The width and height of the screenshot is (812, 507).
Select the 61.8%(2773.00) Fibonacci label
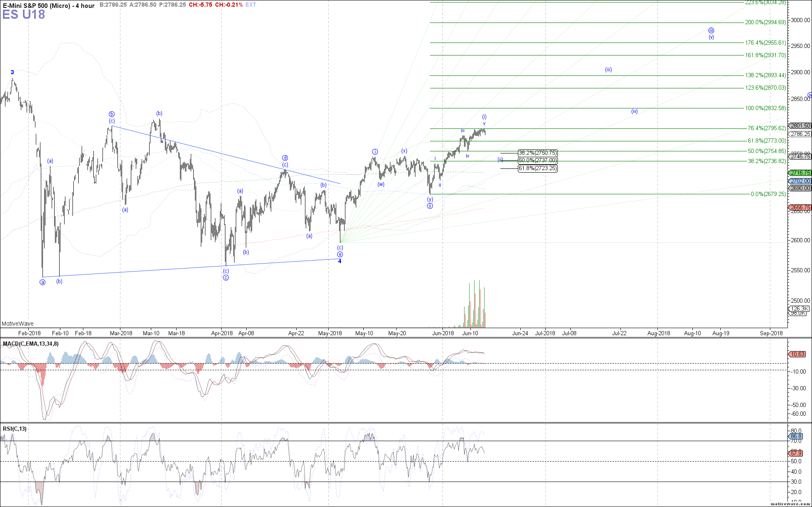[767, 141]
